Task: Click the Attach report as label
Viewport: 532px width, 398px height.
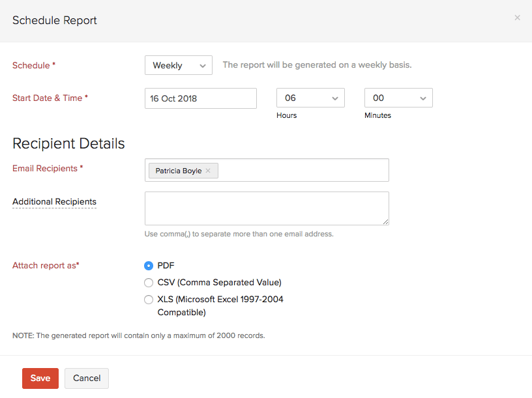Action: click(46, 266)
